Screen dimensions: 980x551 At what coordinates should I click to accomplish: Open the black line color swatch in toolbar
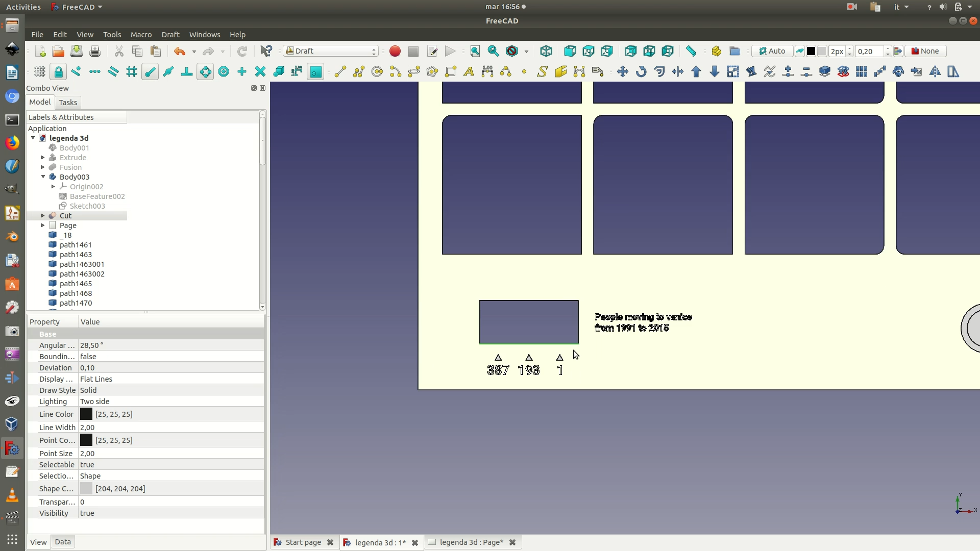(x=811, y=51)
